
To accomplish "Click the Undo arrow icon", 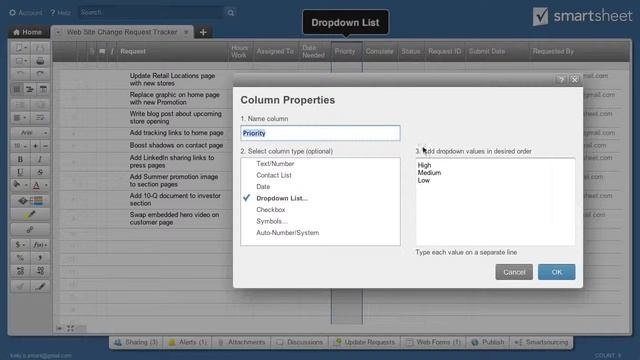I will 20,74.
